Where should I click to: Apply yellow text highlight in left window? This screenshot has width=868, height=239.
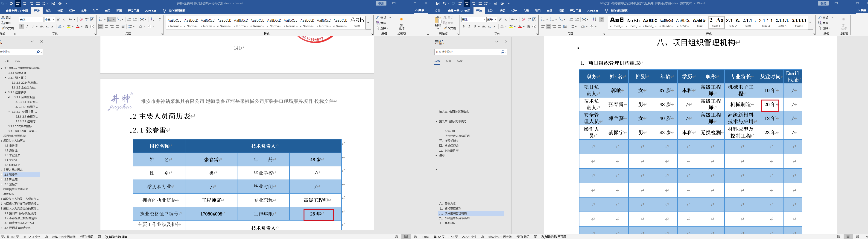[x=68, y=27]
